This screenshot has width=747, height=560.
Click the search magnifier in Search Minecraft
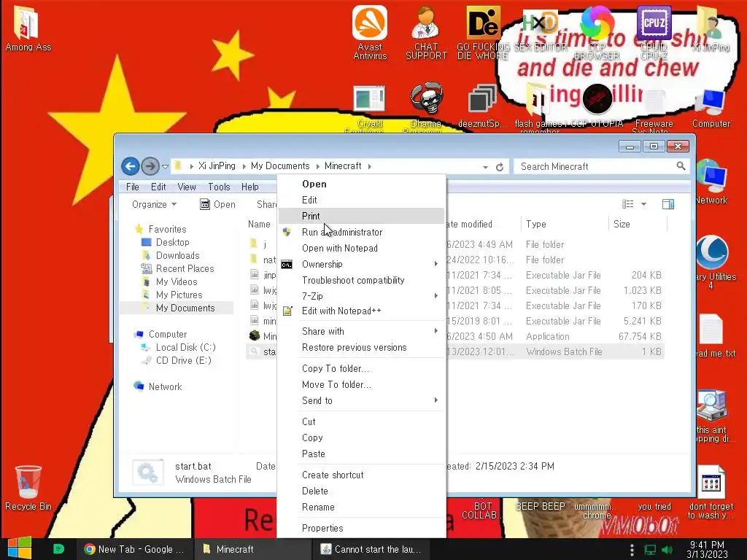coord(681,166)
